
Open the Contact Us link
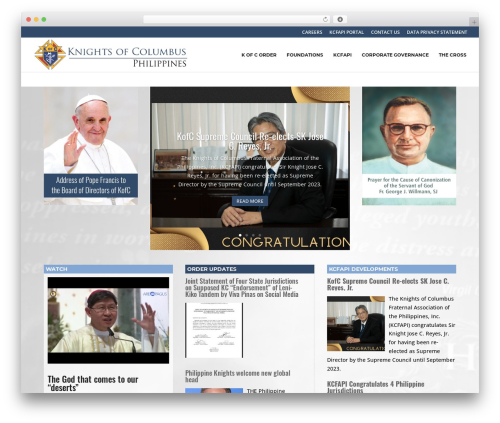pyautogui.click(x=385, y=32)
